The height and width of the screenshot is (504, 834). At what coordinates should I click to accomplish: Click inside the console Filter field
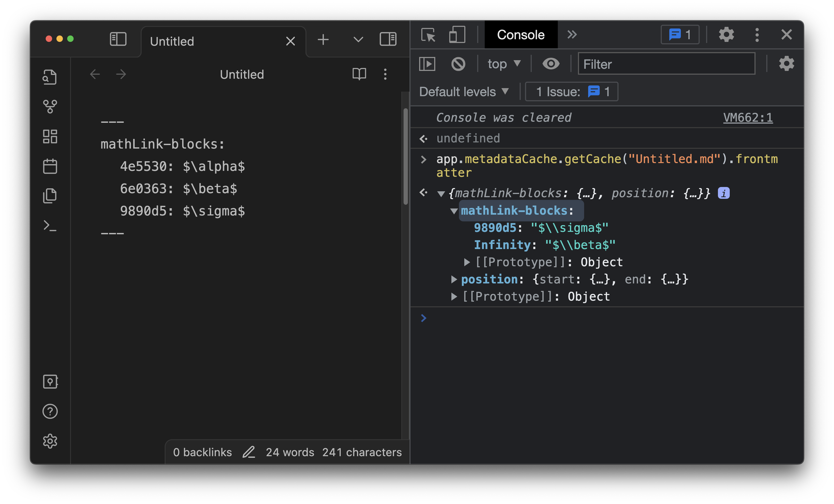click(666, 64)
